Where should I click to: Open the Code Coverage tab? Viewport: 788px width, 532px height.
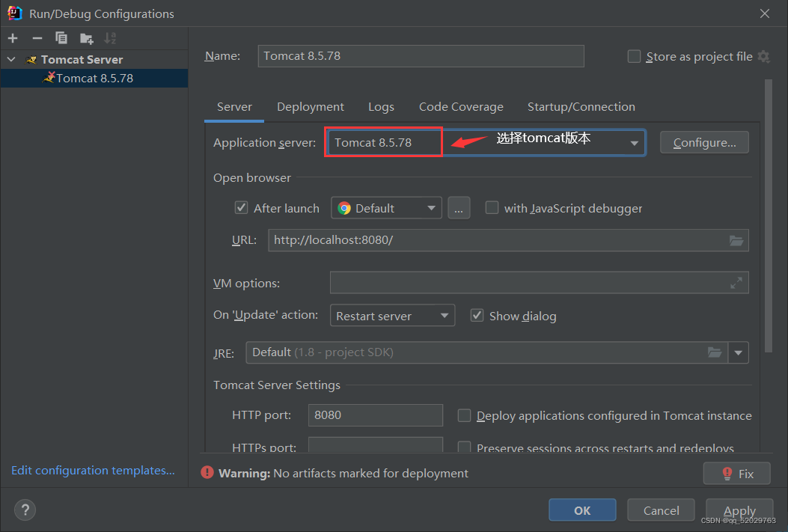pos(461,107)
